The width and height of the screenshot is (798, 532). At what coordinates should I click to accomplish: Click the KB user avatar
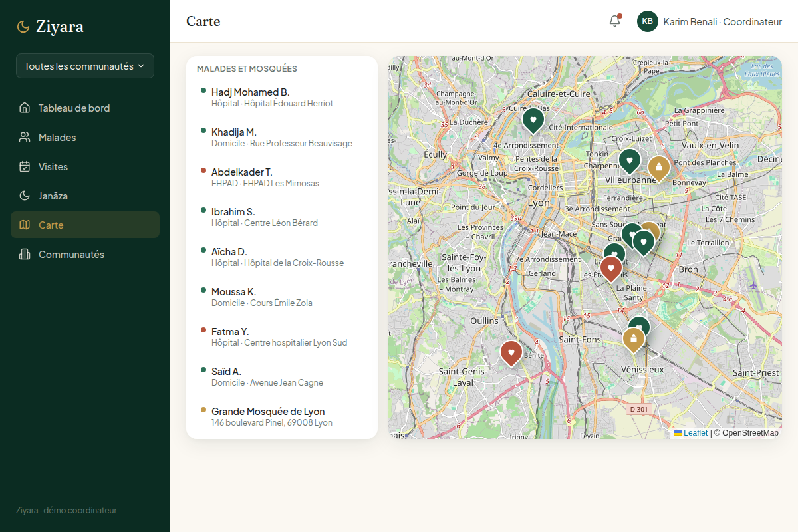click(648, 21)
